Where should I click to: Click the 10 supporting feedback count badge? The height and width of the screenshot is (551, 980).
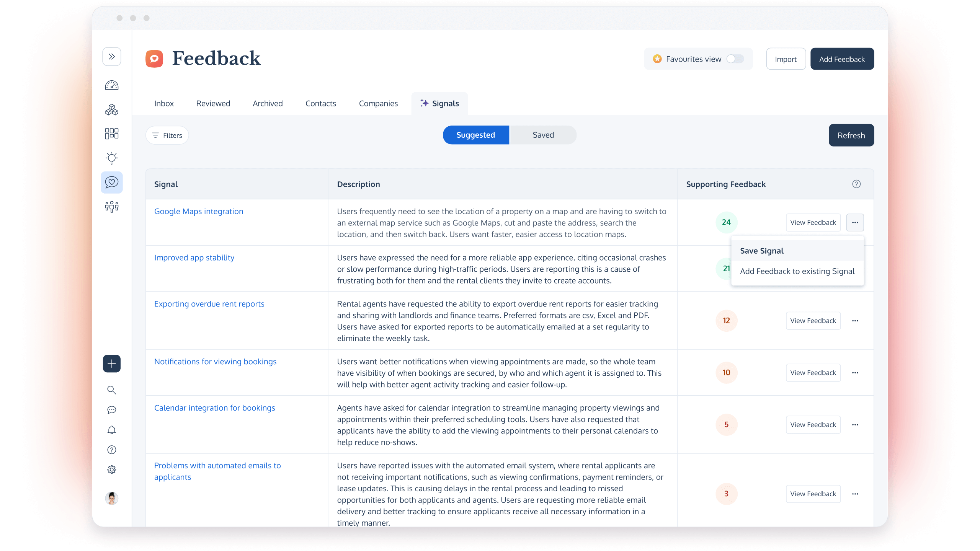point(726,373)
